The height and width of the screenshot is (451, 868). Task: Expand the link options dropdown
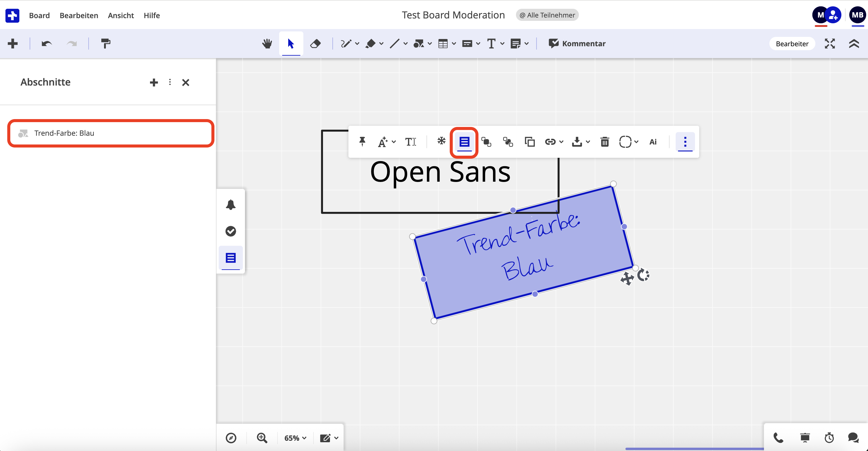coord(561,142)
